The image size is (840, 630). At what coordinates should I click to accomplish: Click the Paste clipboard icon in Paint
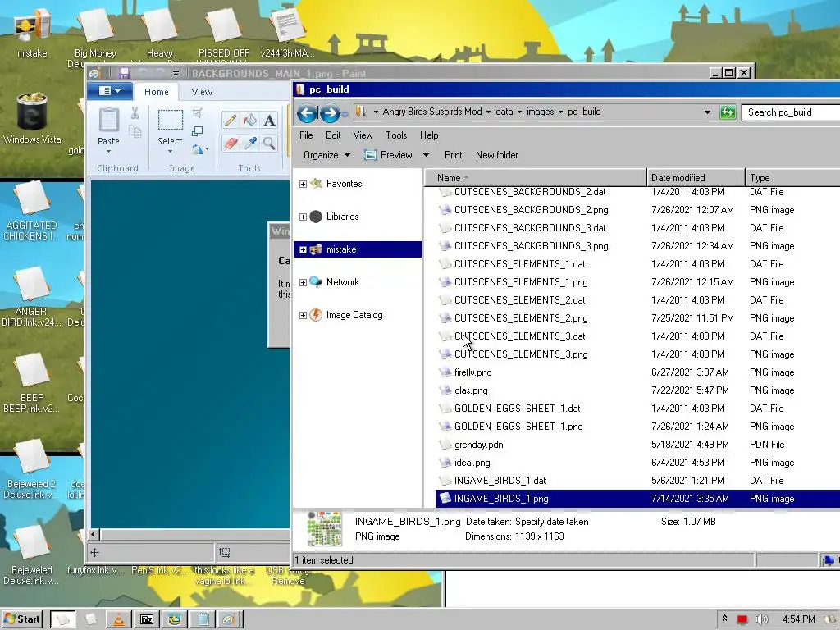(x=109, y=121)
